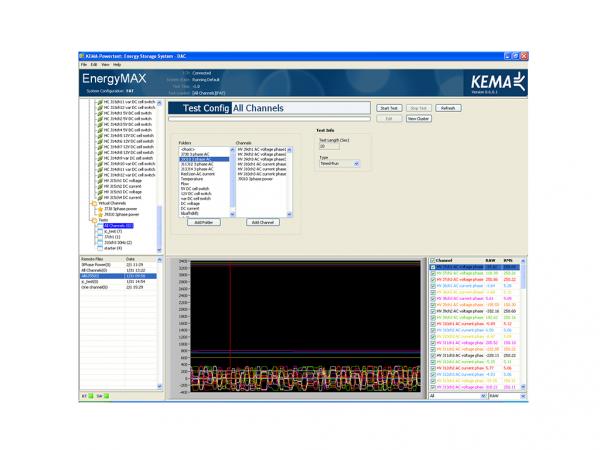600x450 pixels.
Task: Click the down arrow of tree scrollbar
Action: (160, 250)
